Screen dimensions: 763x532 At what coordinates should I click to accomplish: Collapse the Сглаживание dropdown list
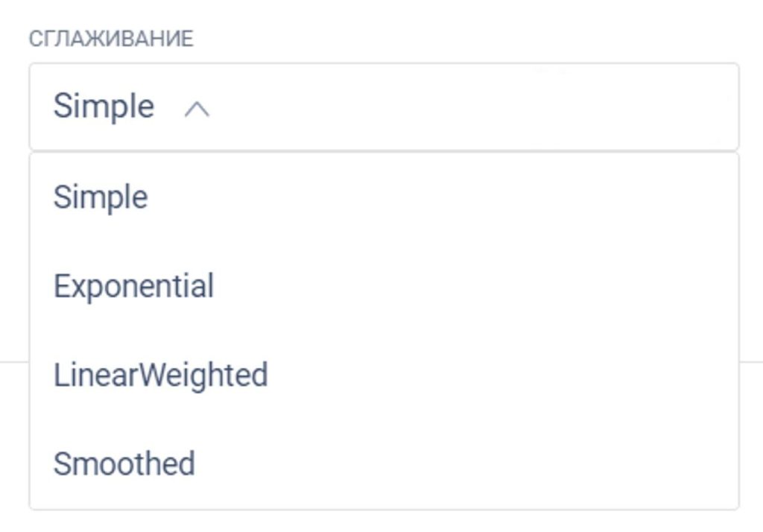[197, 110]
